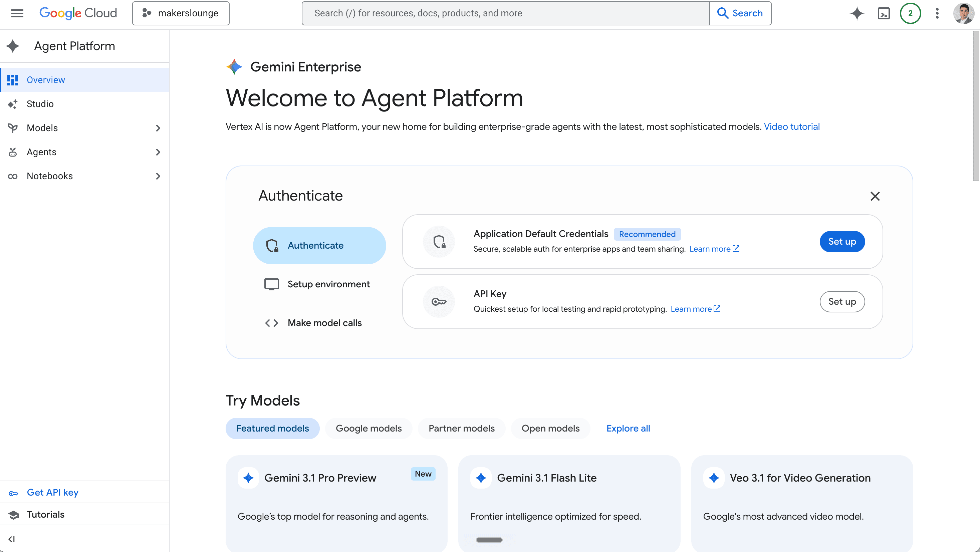Open Overview in the sidebar
The height and width of the screenshot is (552, 980).
coord(84,80)
